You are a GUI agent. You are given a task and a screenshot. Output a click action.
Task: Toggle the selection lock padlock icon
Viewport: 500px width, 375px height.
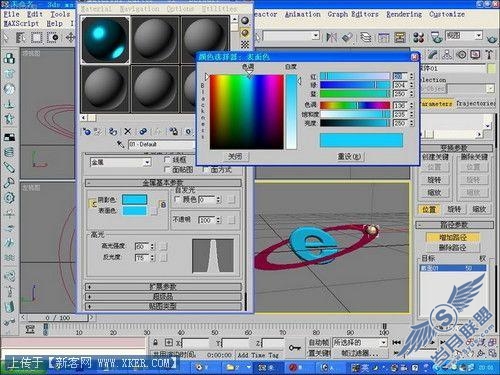155,342
